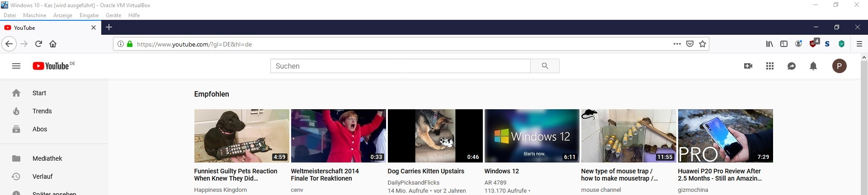
Task: Show site information icon in the address bar
Action: [x=121, y=44]
